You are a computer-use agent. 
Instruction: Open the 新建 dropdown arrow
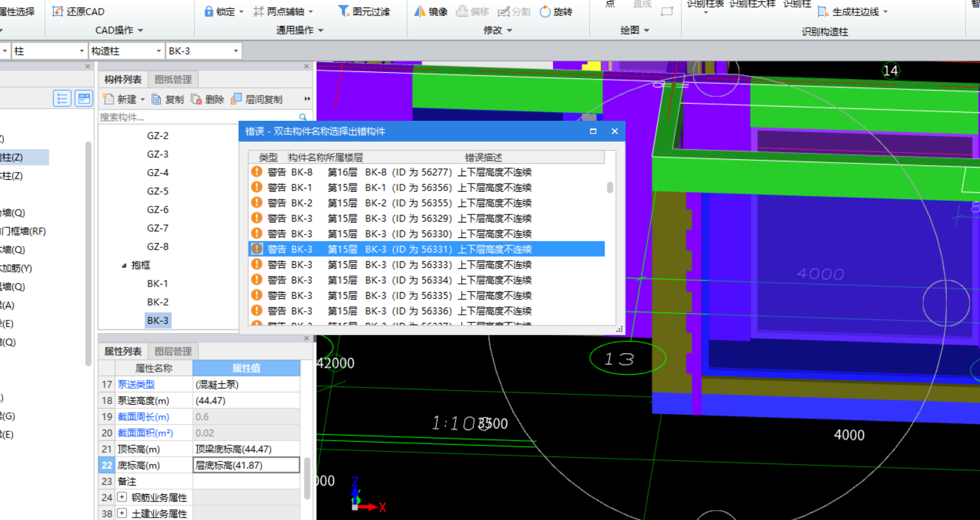[142, 99]
